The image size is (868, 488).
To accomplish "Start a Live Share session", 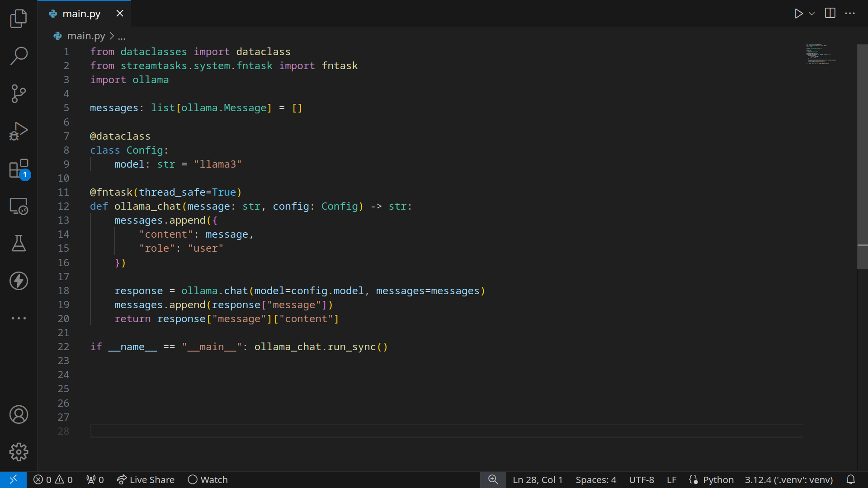I will point(146,479).
